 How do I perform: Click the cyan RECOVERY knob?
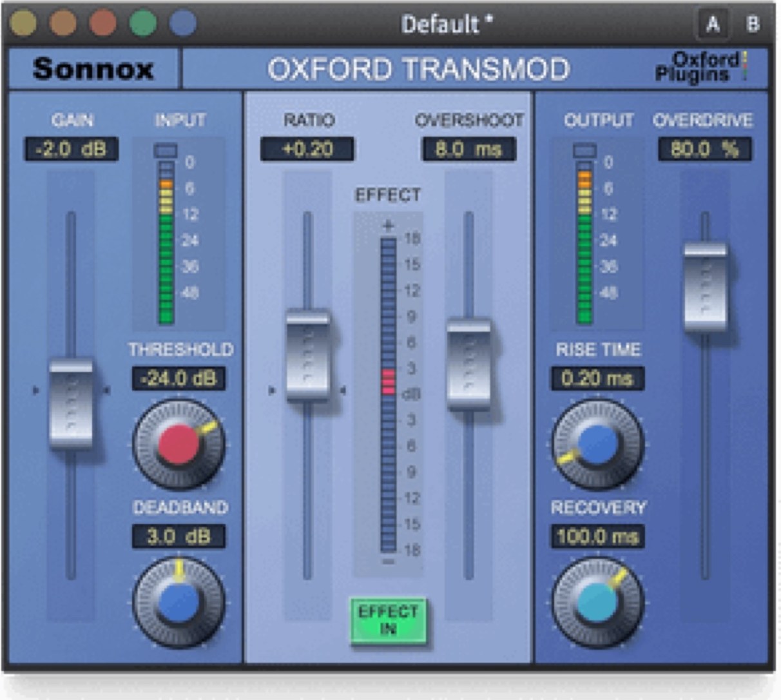tap(598, 602)
